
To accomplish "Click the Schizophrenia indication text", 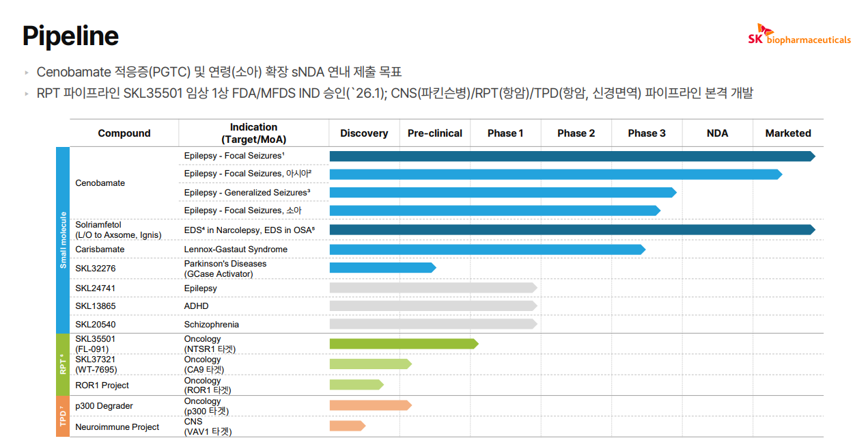I will click(x=211, y=325).
